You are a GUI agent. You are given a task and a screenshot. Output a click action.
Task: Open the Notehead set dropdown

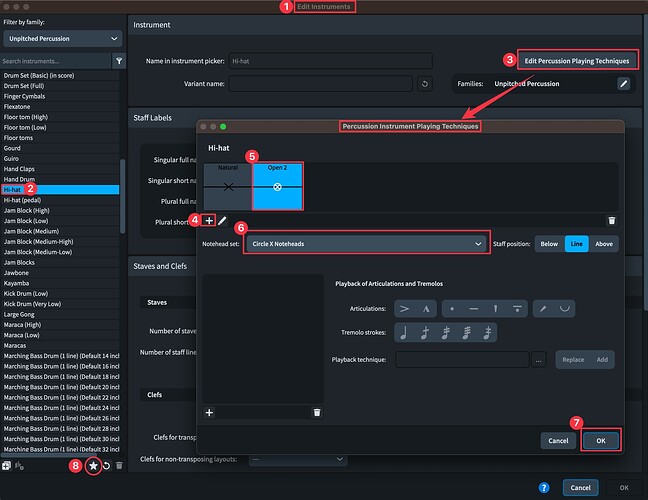[366, 244]
